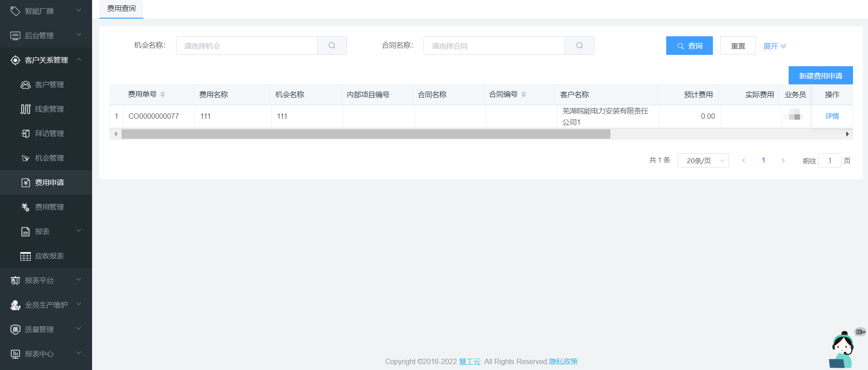Sort by 合同编号 column arrows
This screenshot has height=370, width=868.
pyautogui.click(x=524, y=94)
